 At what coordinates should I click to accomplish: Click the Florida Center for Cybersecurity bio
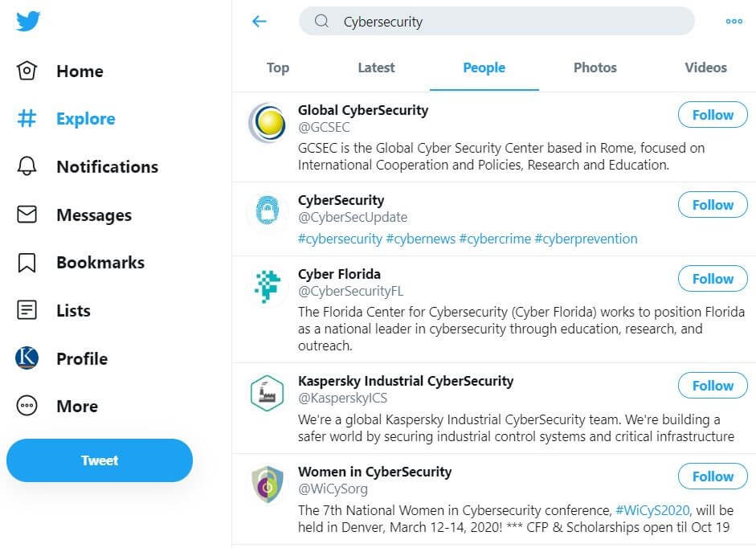pos(521,329)
